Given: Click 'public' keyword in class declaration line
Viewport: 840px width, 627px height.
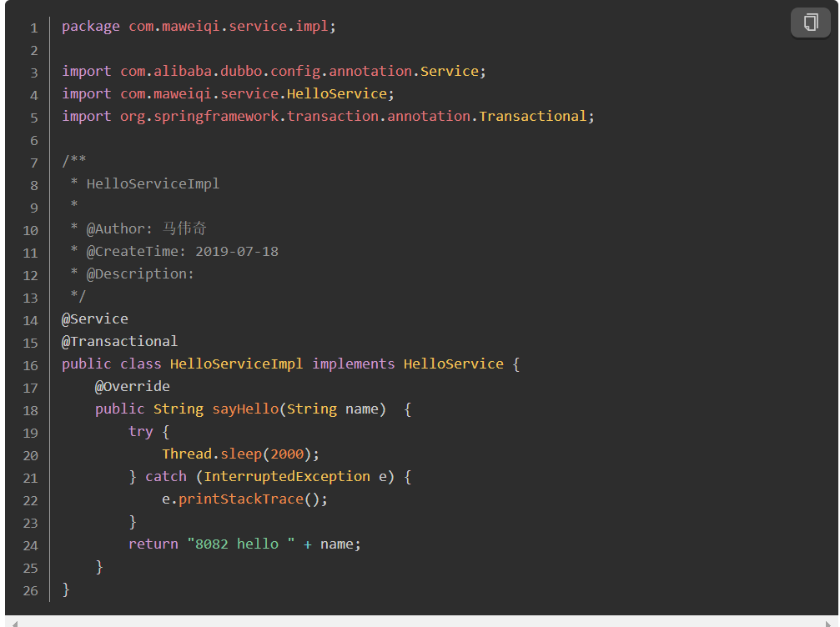Looking at the screenshot, I should tap(86, 364).
